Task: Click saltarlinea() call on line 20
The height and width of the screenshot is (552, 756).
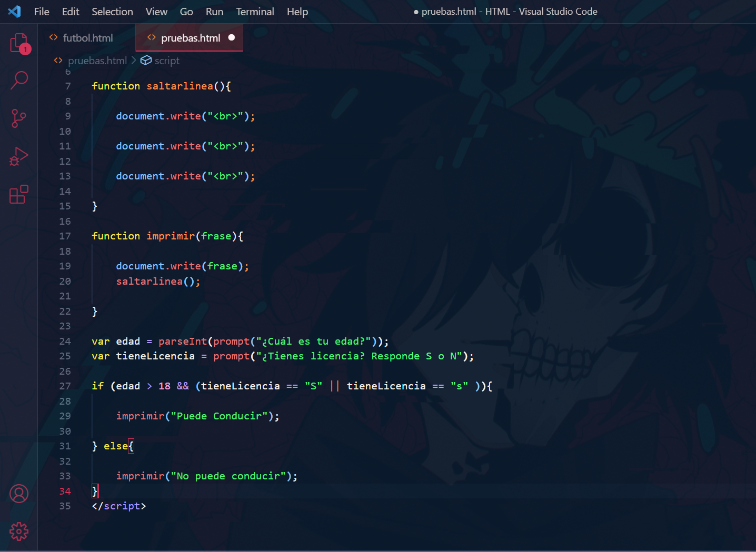Action: coord(158,281)
